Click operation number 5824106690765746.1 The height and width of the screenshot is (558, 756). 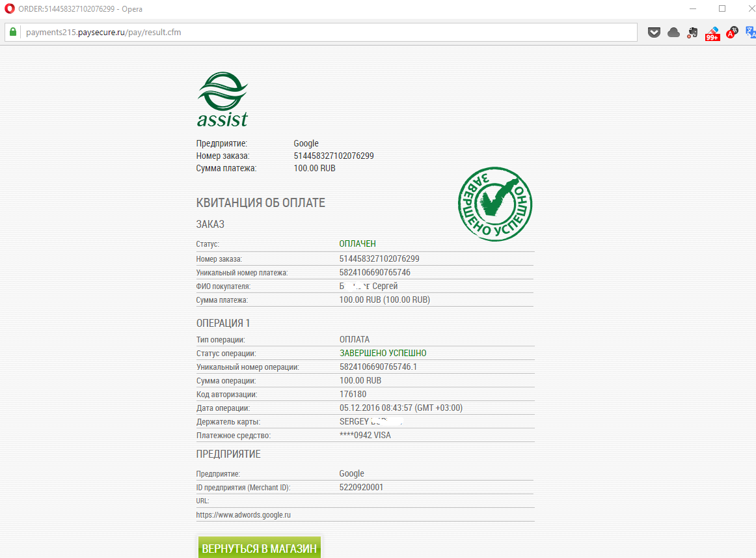coord(378,367)
